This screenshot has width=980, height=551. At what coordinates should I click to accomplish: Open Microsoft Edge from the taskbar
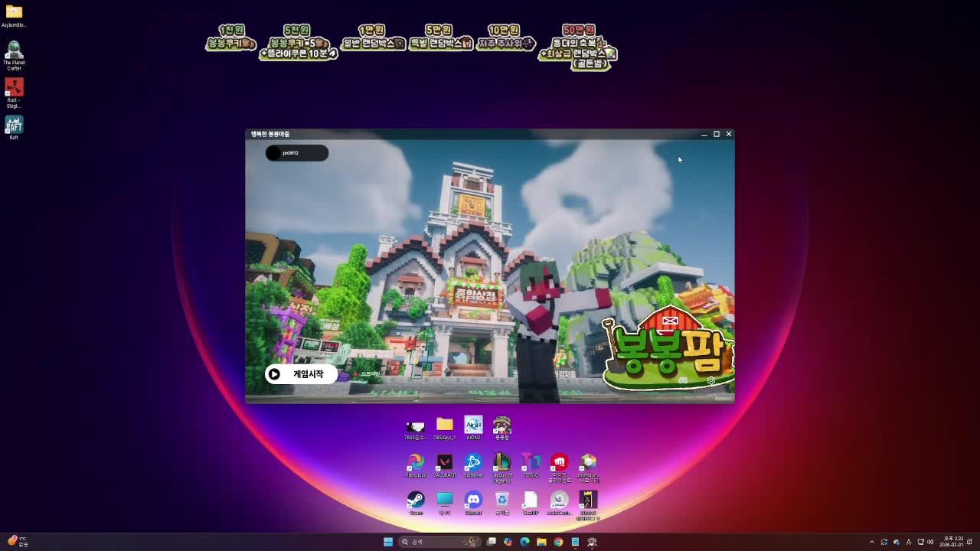tap(524, 542)
